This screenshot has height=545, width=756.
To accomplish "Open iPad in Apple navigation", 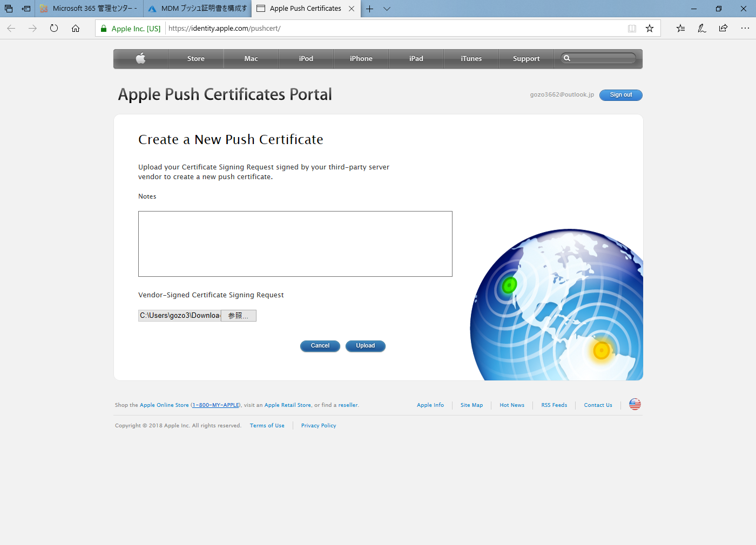I will (x=416, y=59).
